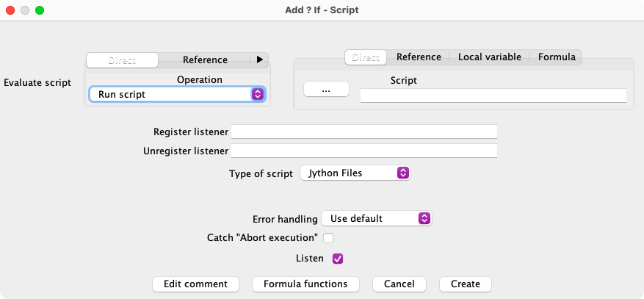Uncheck the Listen checkbox
644x299 pixels.
tap(338, 259)
